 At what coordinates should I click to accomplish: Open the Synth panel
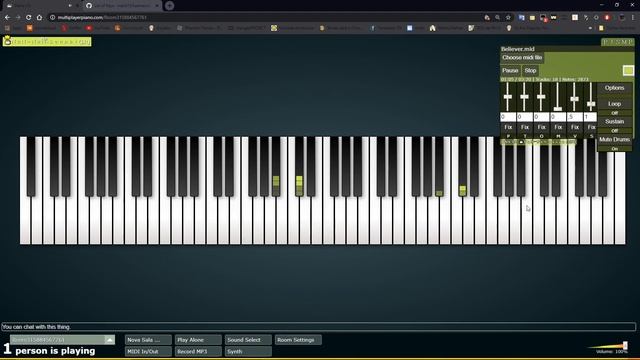(248, 351)
